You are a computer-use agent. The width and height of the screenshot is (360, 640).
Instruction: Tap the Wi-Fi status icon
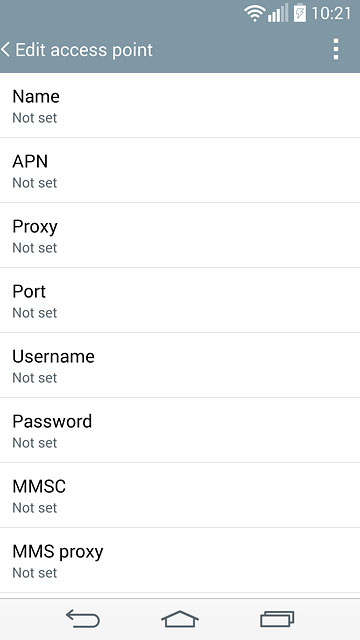pos(255,13)
